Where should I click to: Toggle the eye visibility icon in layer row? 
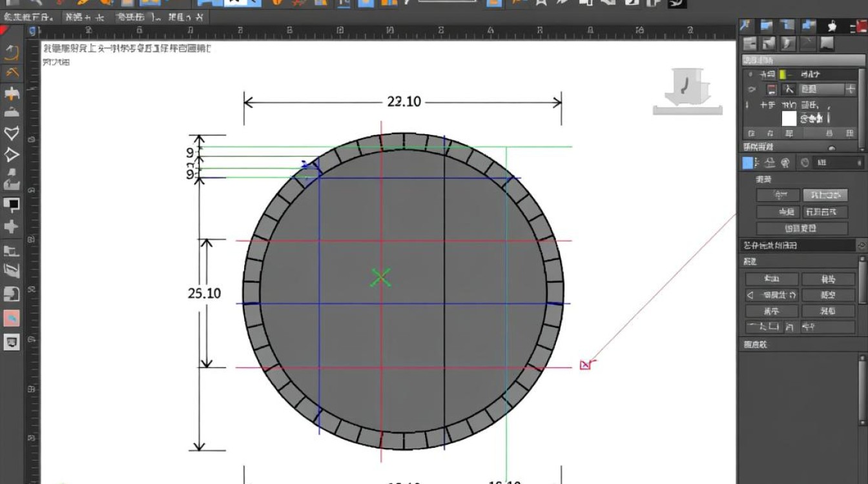(752, 90)
